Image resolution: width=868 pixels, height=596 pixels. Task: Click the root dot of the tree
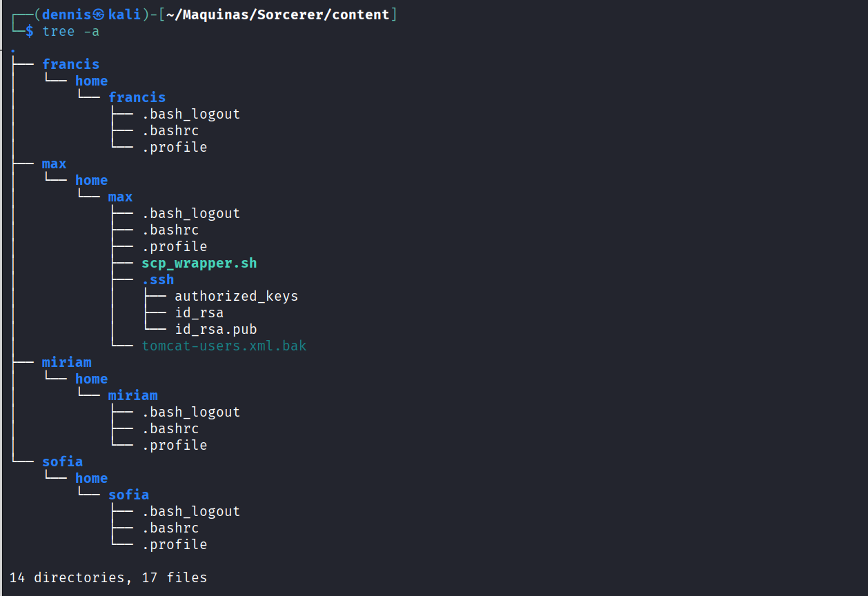point(13,51)
